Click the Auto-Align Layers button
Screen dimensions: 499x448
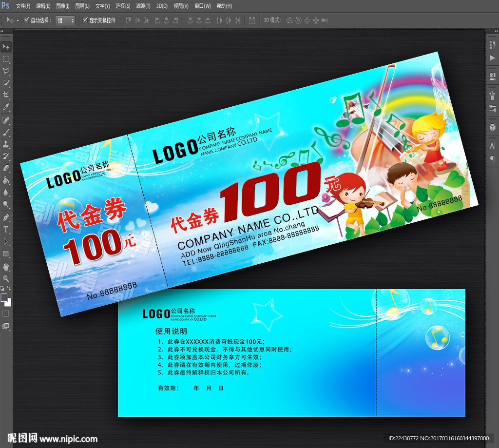[252, 20]
